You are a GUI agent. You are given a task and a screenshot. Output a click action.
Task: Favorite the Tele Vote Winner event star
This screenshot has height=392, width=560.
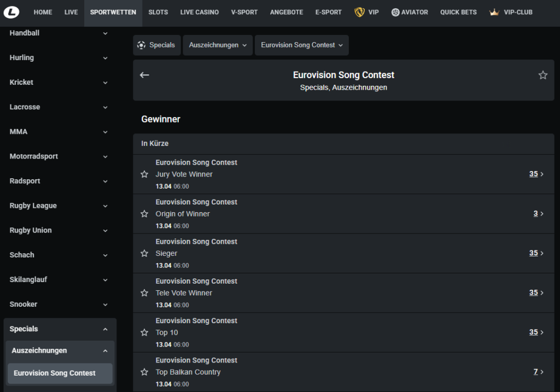coord(144,293)
